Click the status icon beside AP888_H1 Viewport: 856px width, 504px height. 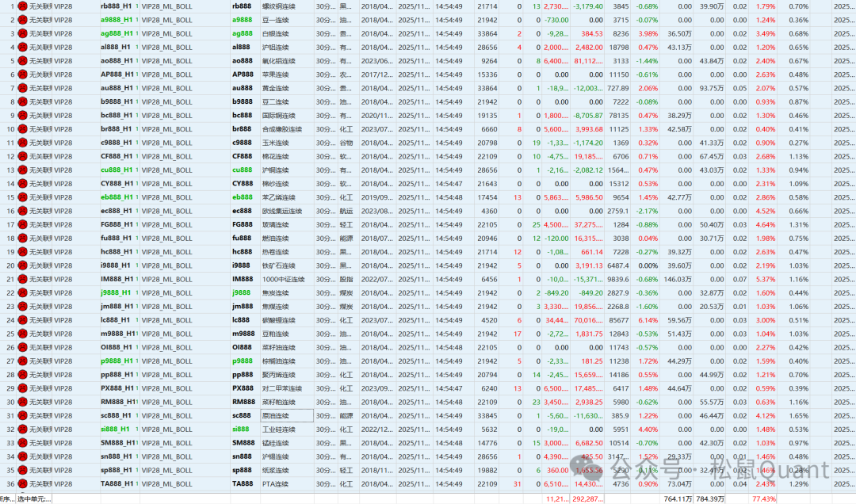[22, 74]
